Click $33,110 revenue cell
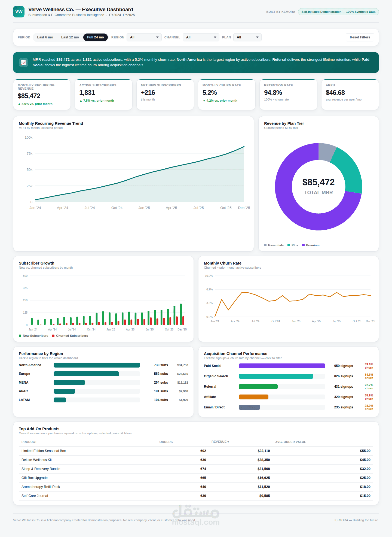This screenshot has height=537, width=392. tap(264, 451)
